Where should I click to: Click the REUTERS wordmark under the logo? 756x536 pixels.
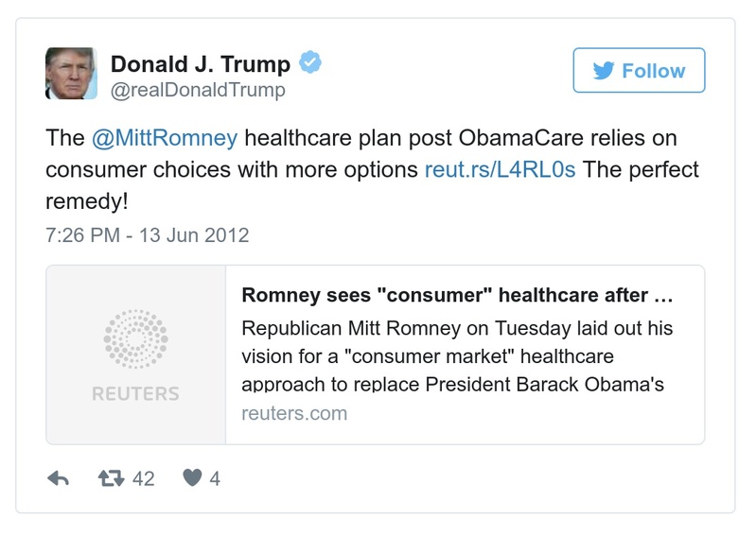pos(135,393)
